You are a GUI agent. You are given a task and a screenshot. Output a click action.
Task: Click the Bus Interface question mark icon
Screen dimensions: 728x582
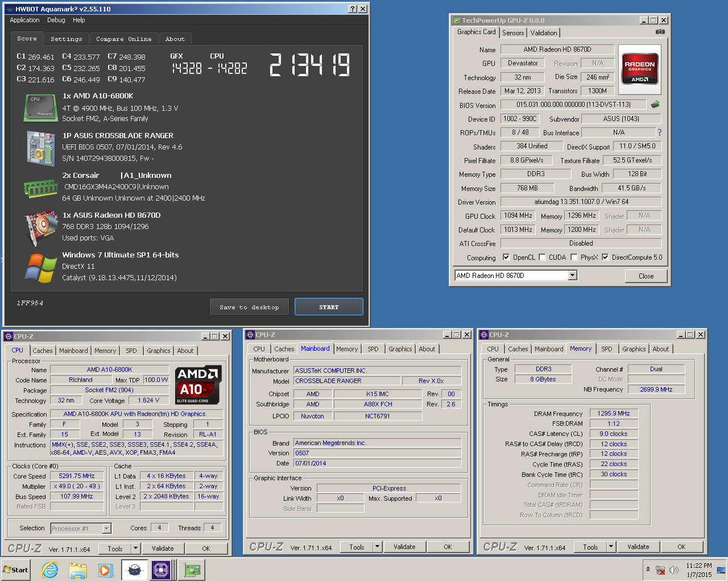click(x=660, y=132)
